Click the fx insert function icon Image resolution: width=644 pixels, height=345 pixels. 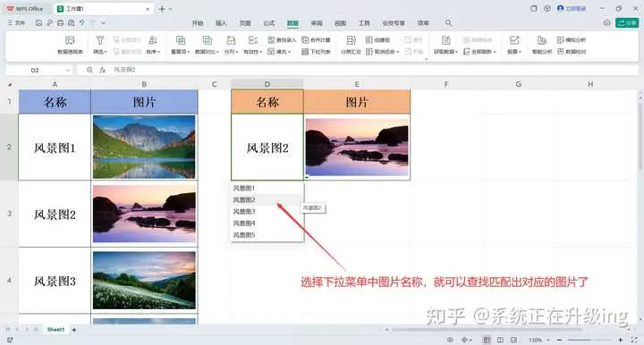102,70
